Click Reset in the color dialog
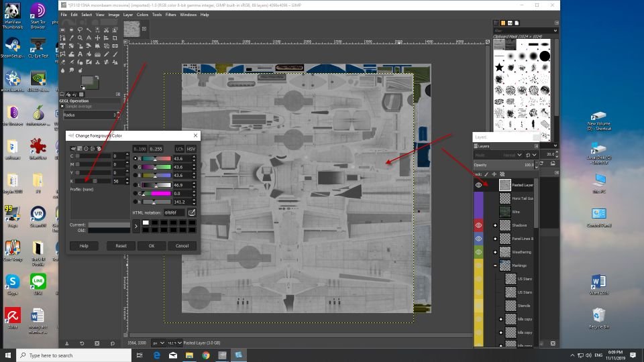Viewport: 644px width, 362px height. click(121, 246)
